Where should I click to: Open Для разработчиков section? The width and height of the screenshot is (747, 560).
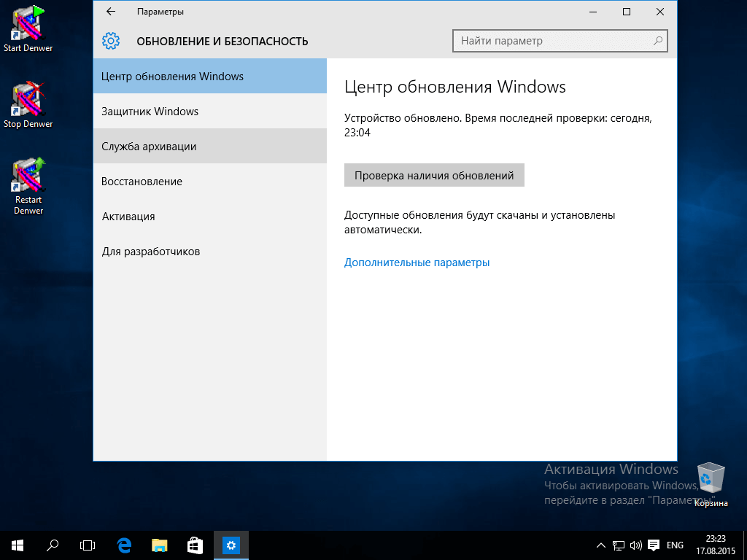tap(210, 252)
